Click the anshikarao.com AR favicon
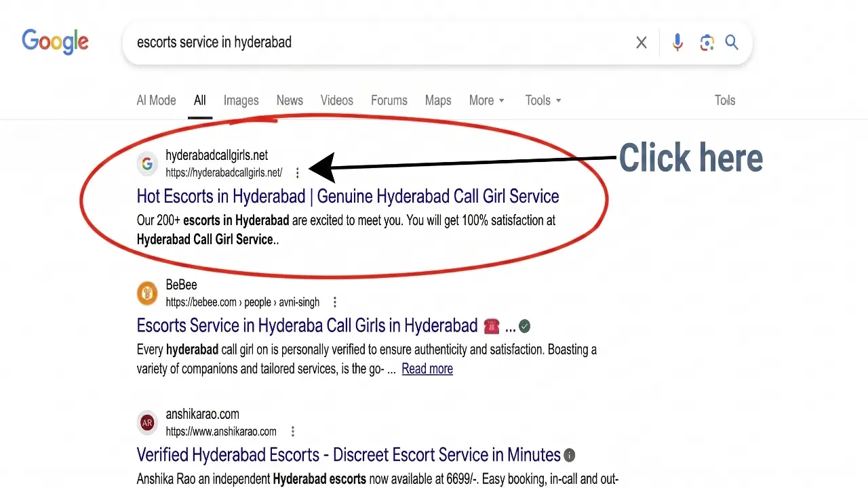 coord(147,422)
